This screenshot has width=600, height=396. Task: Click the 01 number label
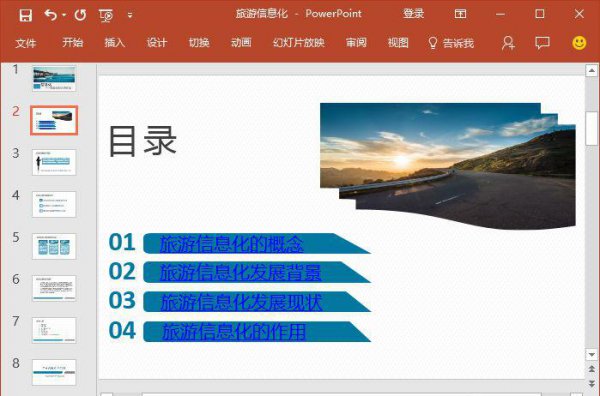coord(122,242)
